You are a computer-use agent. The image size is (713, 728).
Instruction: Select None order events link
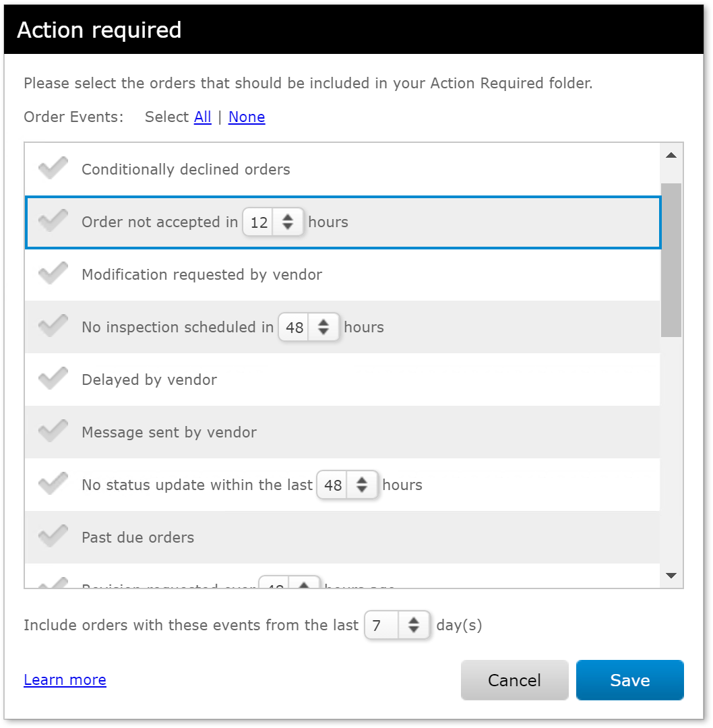(247, 117)
